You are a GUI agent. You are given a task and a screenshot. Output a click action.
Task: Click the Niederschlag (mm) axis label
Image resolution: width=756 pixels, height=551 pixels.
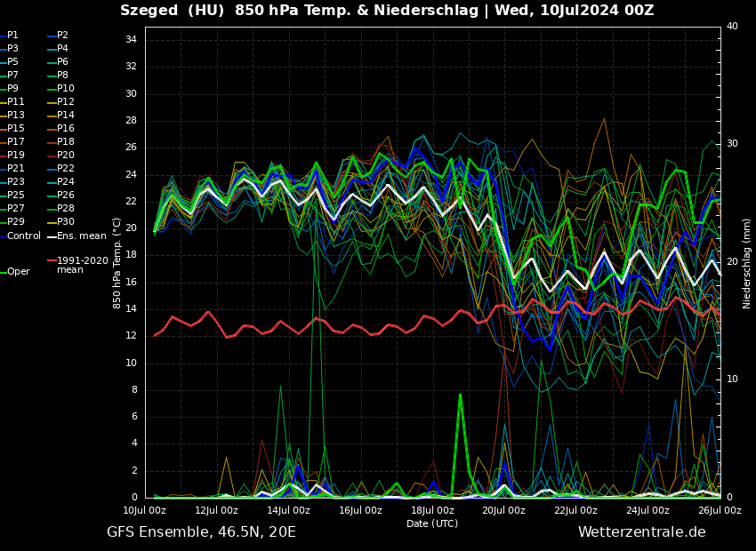click(747, 263)
